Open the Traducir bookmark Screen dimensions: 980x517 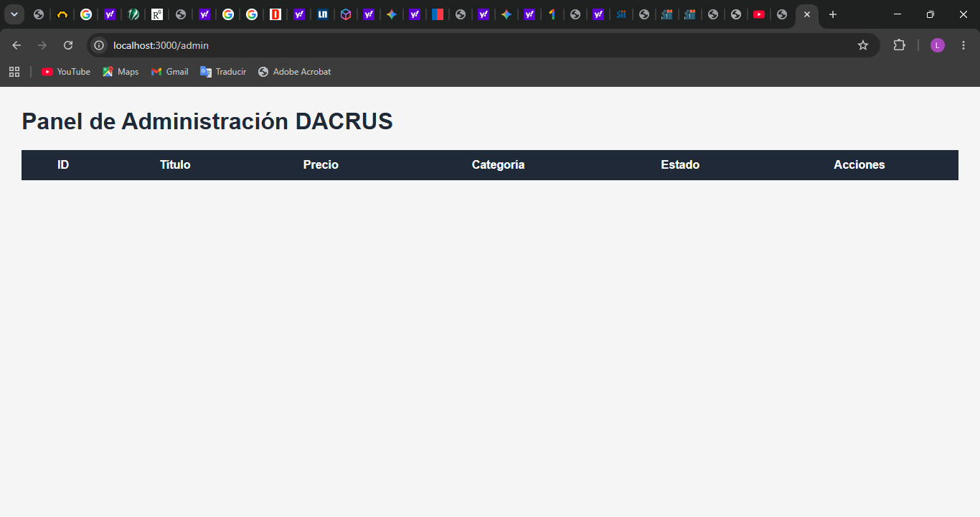(x=223, y=72)
